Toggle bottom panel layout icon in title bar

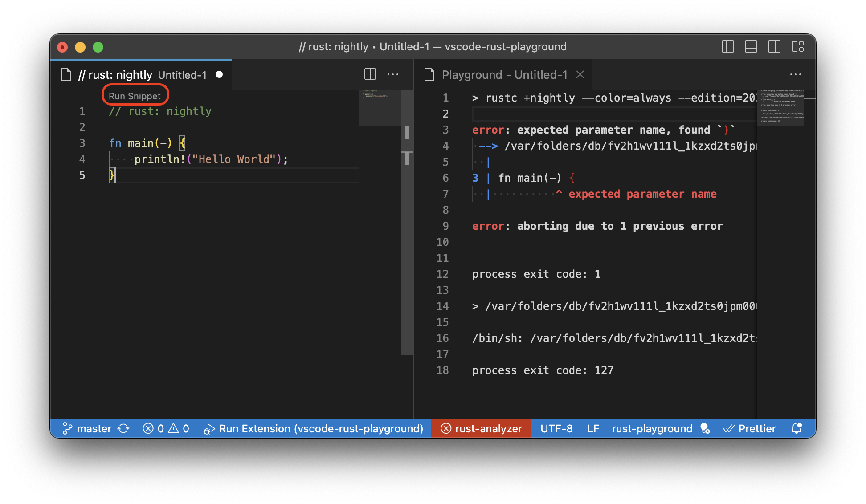tap(751, 47)
